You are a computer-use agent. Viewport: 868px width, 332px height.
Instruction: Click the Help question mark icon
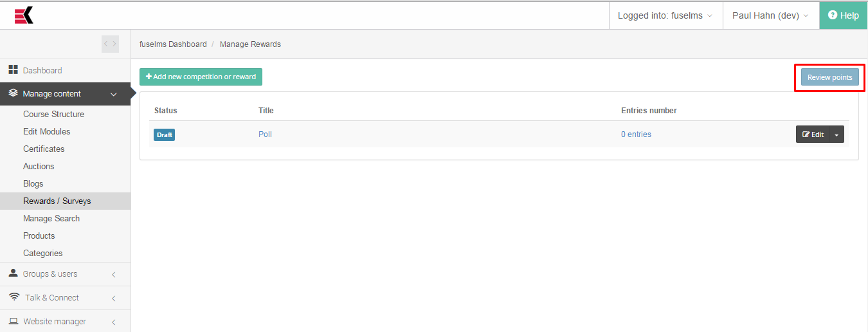(x=833, y=15)
